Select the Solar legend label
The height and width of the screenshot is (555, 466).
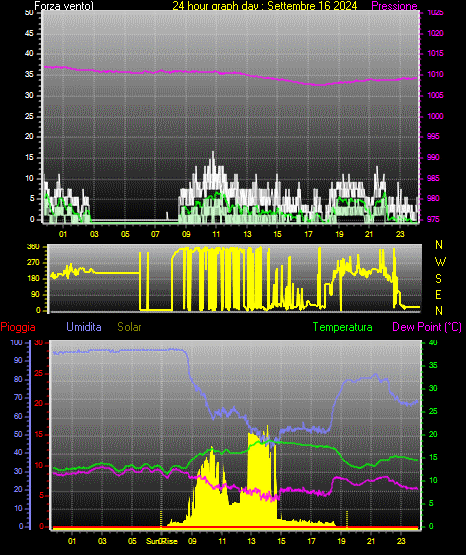[129, 327]
